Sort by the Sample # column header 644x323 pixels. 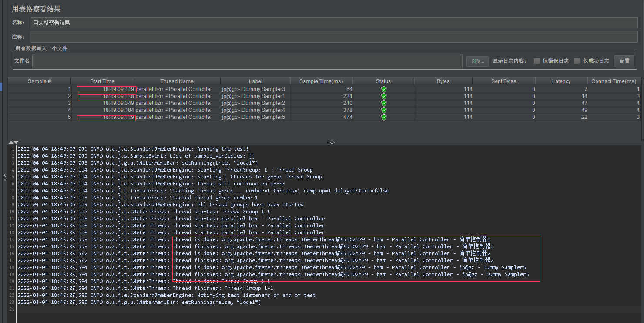tap(40, 81)
